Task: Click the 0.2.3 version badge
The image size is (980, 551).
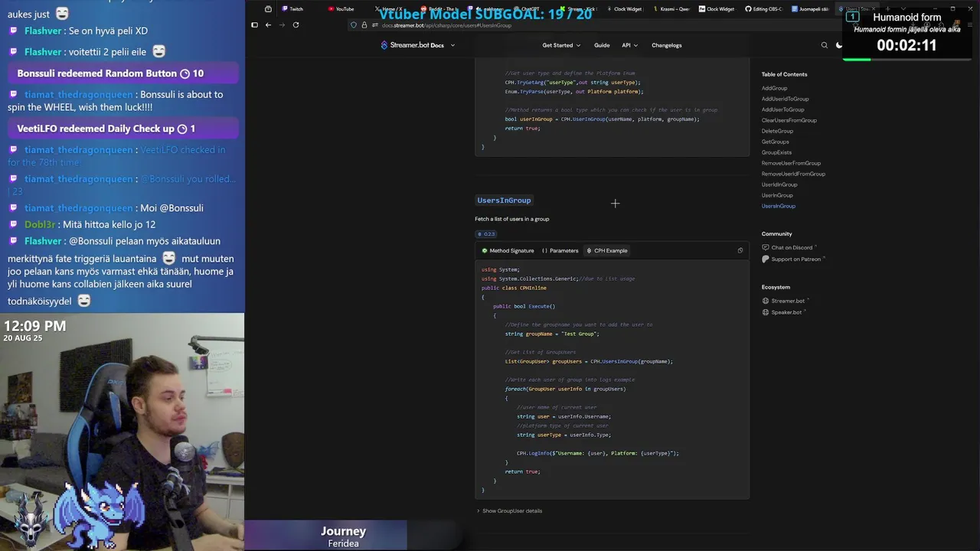Action: [x=486, y=234]
